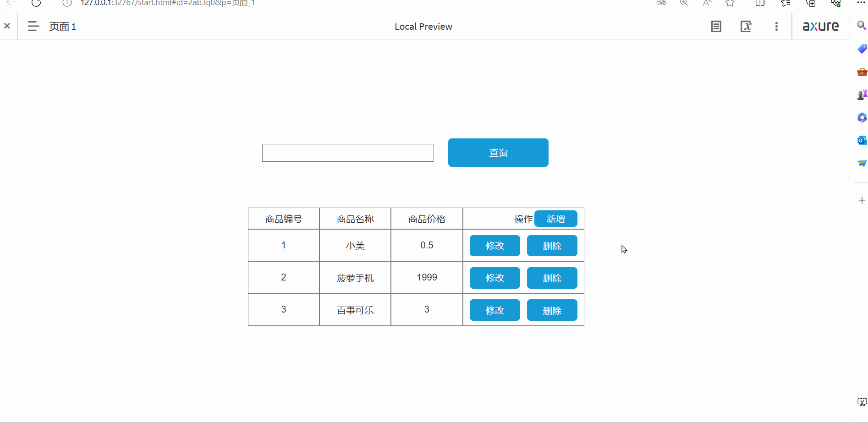Click the browser refresh icon

click(36, 3)
